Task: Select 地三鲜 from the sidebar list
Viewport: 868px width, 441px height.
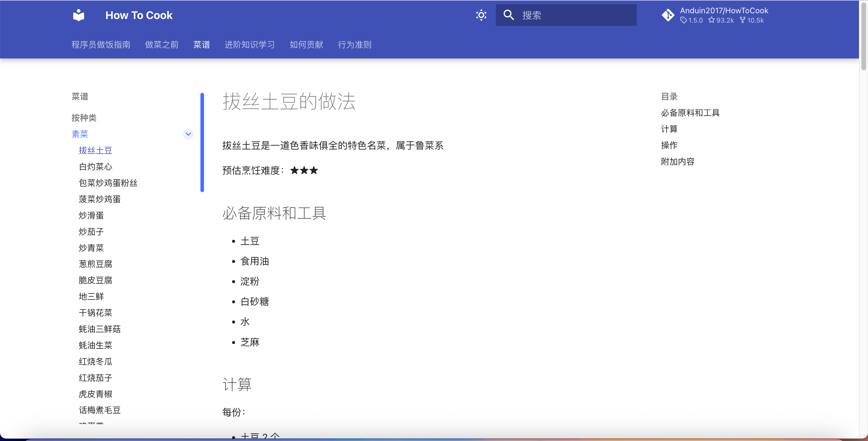Action: [91, 296]
